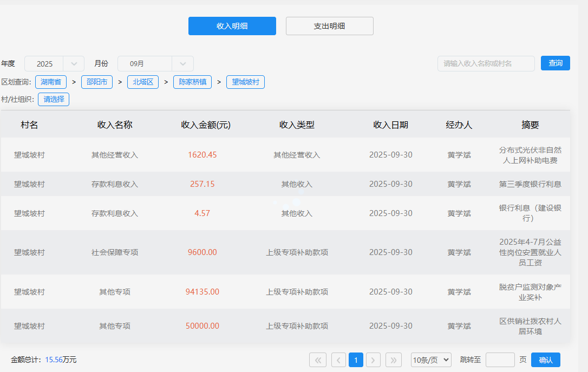Jump to last page using double-right arrow
The width and height of the screenshot is (588, 372).
point(393,360)
